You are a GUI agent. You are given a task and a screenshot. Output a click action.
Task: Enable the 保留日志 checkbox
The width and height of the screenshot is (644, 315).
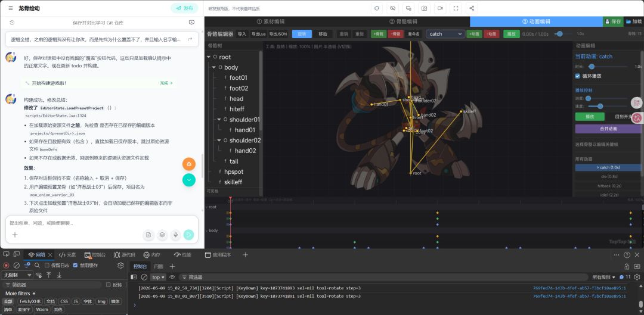click(47, 266)
